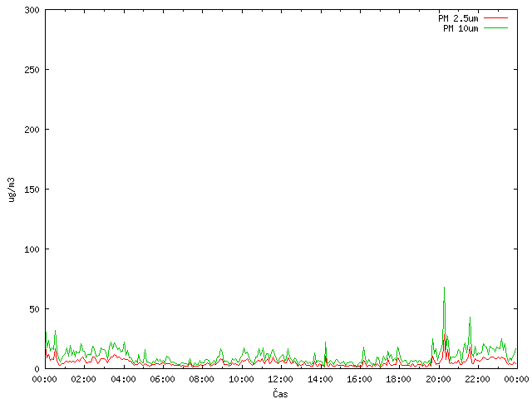Viewport: 532px width, 399px height.
Task: Click the 14:00 time label
Action: [320, 379]
